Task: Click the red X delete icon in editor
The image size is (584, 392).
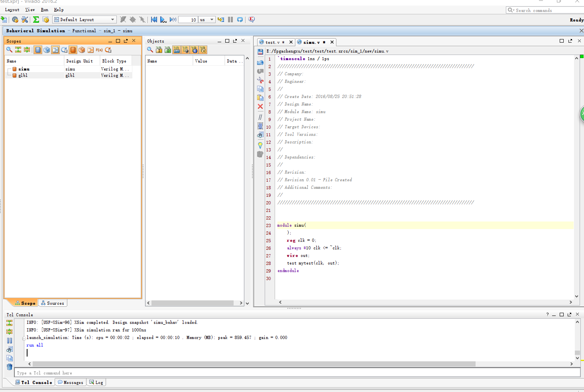Action: (x=260, y=106)
